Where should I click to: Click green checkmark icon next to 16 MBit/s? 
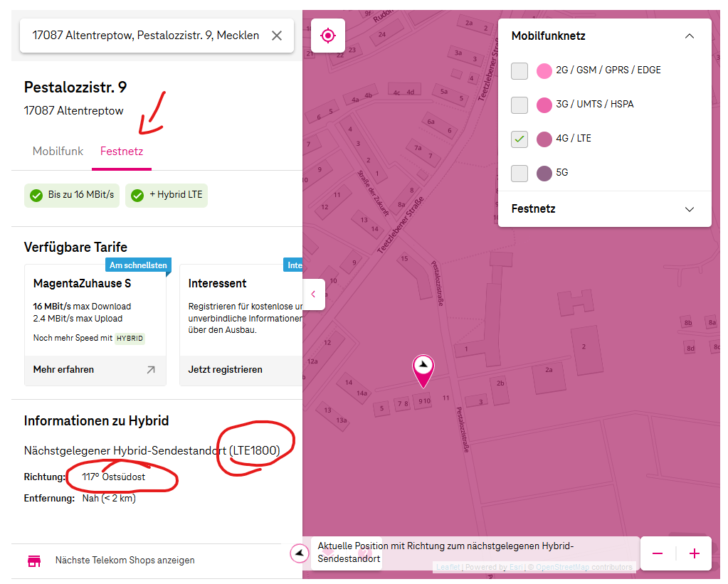[x=36, y=196]
